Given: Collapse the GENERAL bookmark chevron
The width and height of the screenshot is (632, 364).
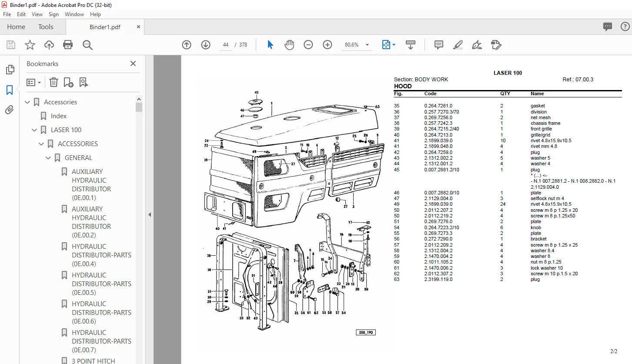Looking at the screenshot, I should click(49, 158).
